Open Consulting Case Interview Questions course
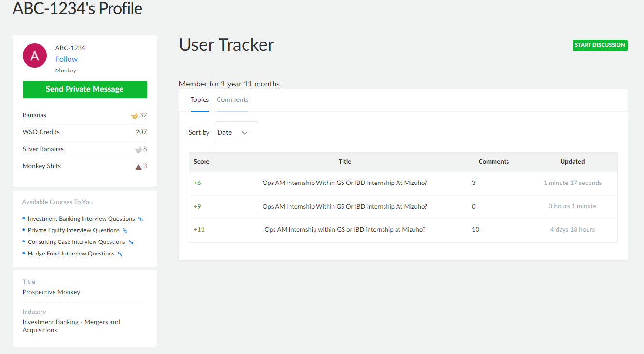Image resolution: width=644 pixels, height=354 pixels. click(77, 242)
